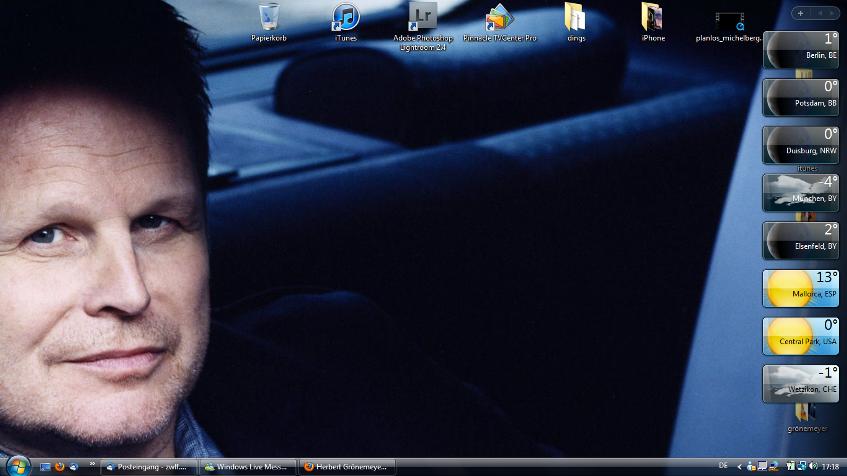Activate Herbert Grönemeyer Firefox taskbar window
The width and height of the screenshot is (847, 476).
point(347,466)
